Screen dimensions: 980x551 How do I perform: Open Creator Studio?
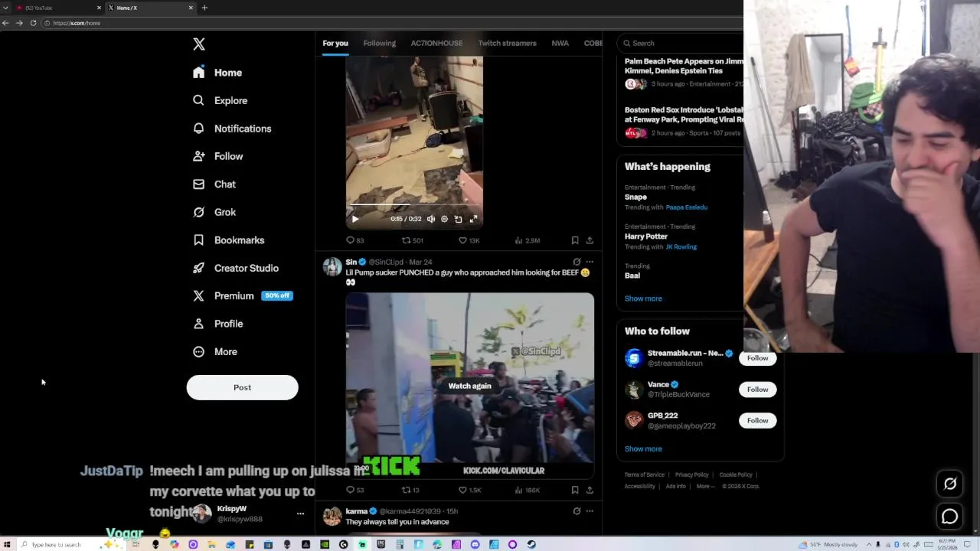pos(236,268)
